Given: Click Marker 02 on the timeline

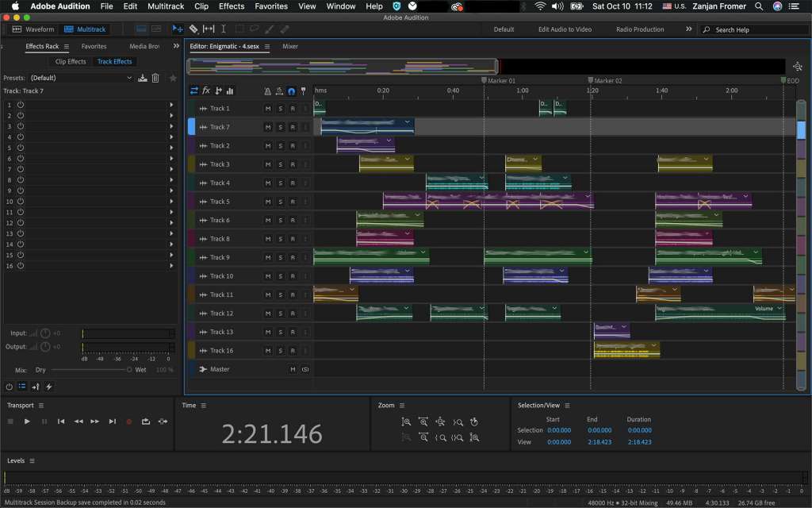Looking at the screenshot, I should coord(604,80).
